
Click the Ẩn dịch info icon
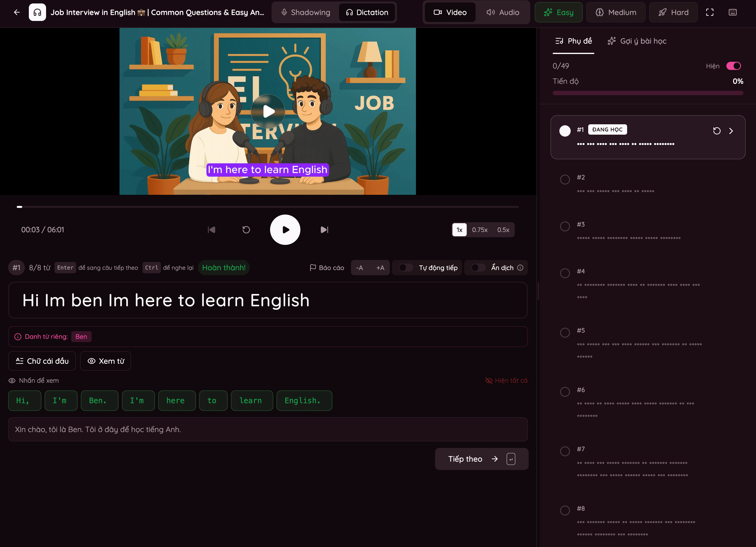tap(520, 268)
